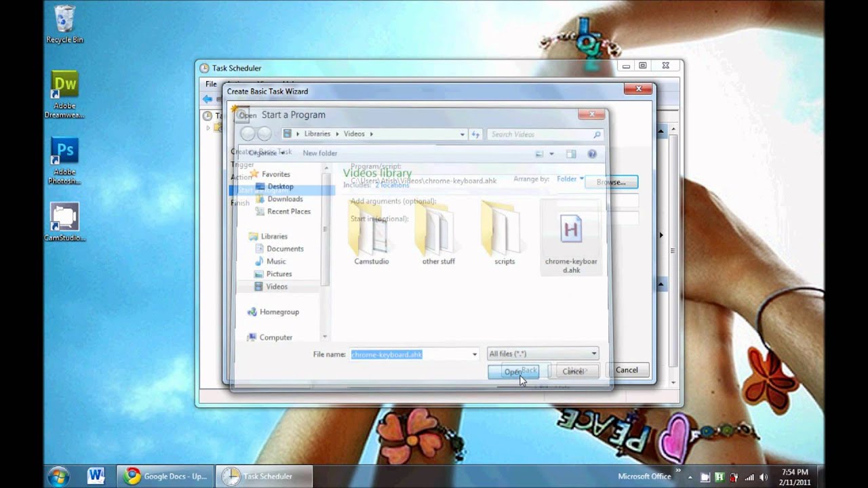Click Videos in the address breadcrumb
868x488 pixels.
(x=354, y=134)
